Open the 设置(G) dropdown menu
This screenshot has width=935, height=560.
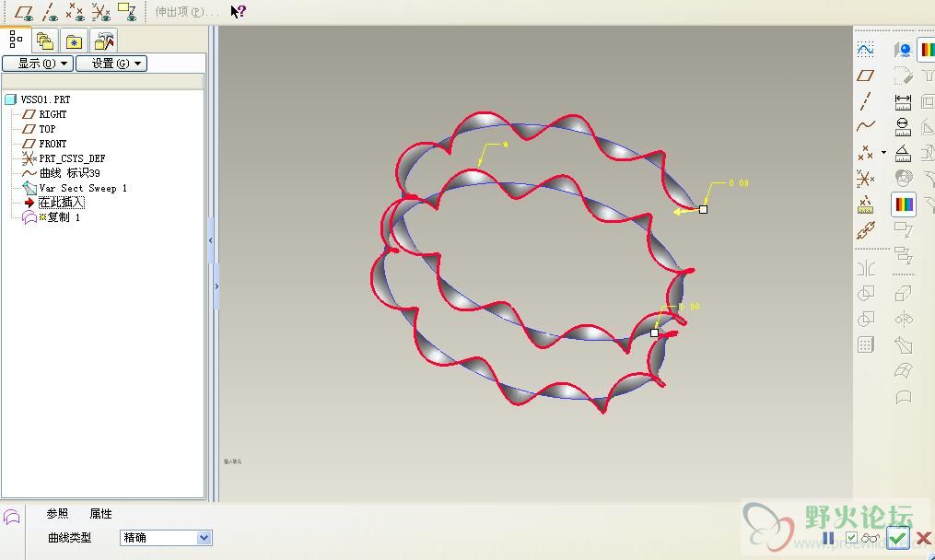click(111, 64)
